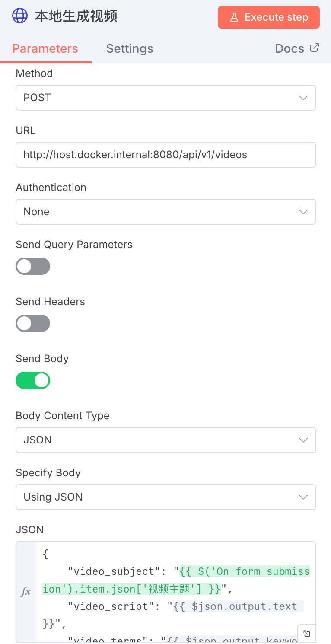Expand the Specify Body dropdown
This screenshot has height=644, width=331.
[166, 497]
